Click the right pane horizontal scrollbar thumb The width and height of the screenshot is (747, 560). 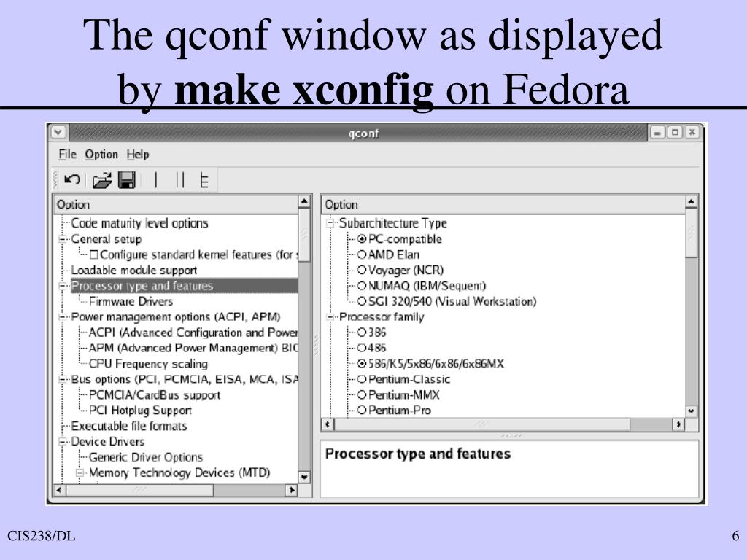(x=482, y=424)
